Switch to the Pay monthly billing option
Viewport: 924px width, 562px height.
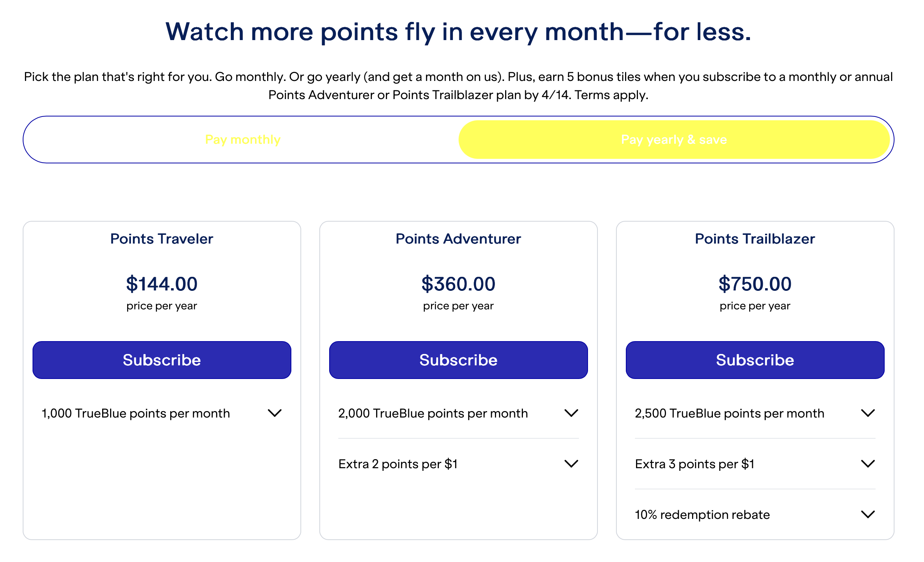tap(243, 139)
